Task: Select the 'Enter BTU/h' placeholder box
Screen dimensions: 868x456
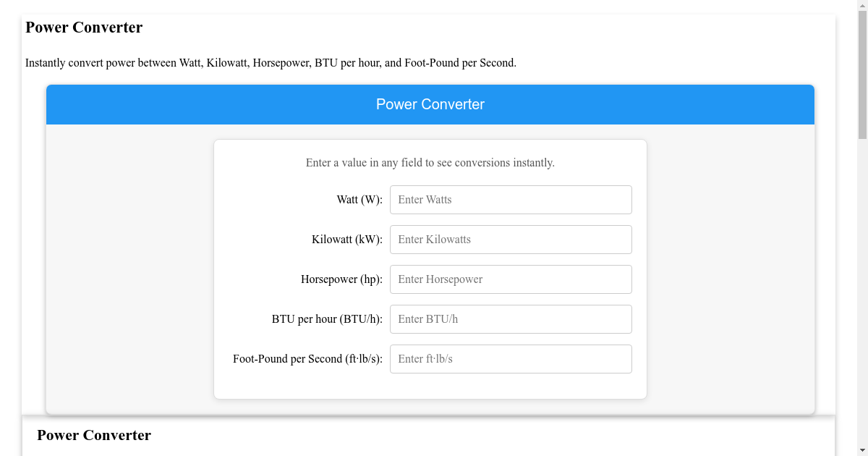Action: pos(511,318)
